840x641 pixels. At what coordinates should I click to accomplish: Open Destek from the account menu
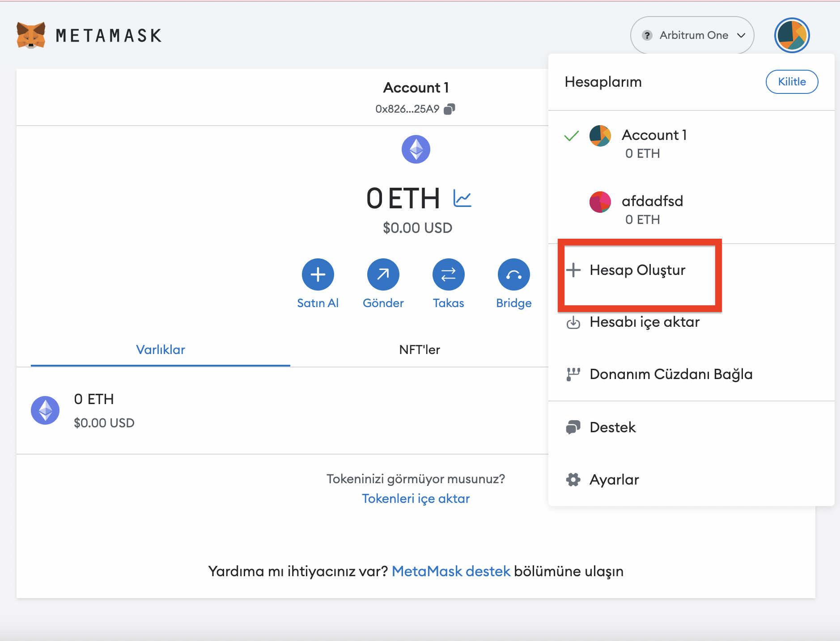691,427
